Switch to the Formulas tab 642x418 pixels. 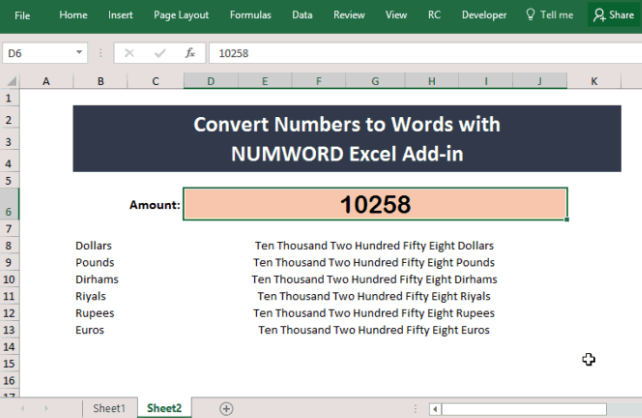tap(250, 15)
